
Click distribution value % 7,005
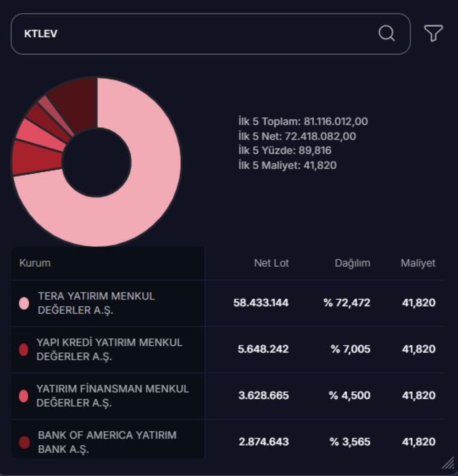[350, 349]
